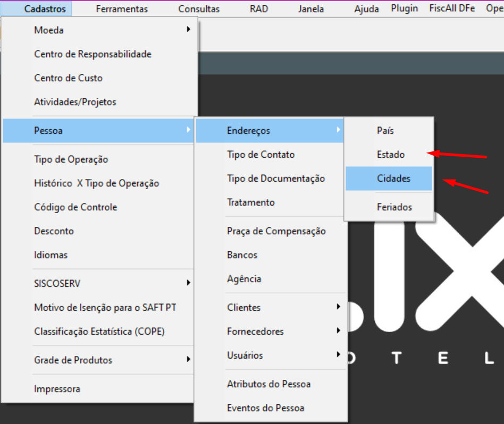This screenshot has height=424, width=504.
Task: Select País in Endereços submenu
Action: pyautogui.click(x=389, y=131)
